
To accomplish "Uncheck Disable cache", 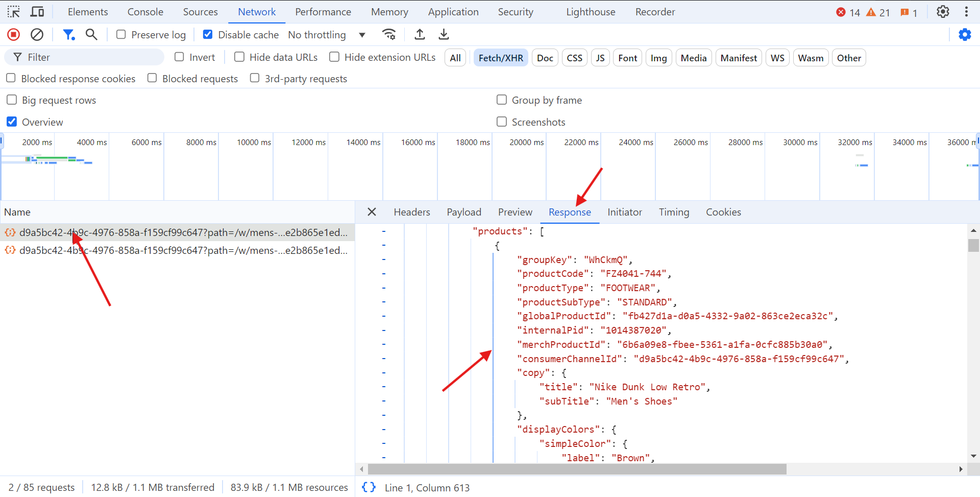I will (208, 35).
